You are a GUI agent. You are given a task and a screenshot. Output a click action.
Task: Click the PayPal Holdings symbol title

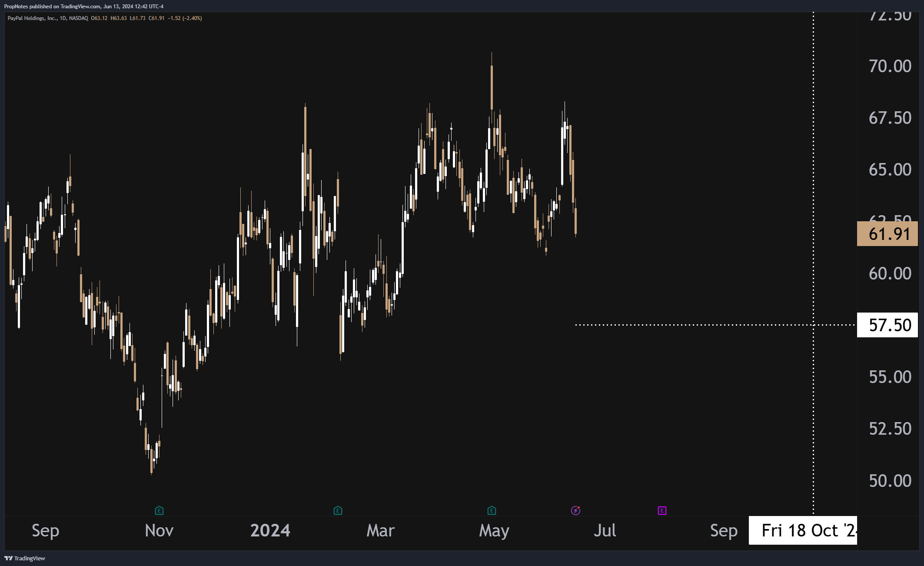click(x=32, y=18)
